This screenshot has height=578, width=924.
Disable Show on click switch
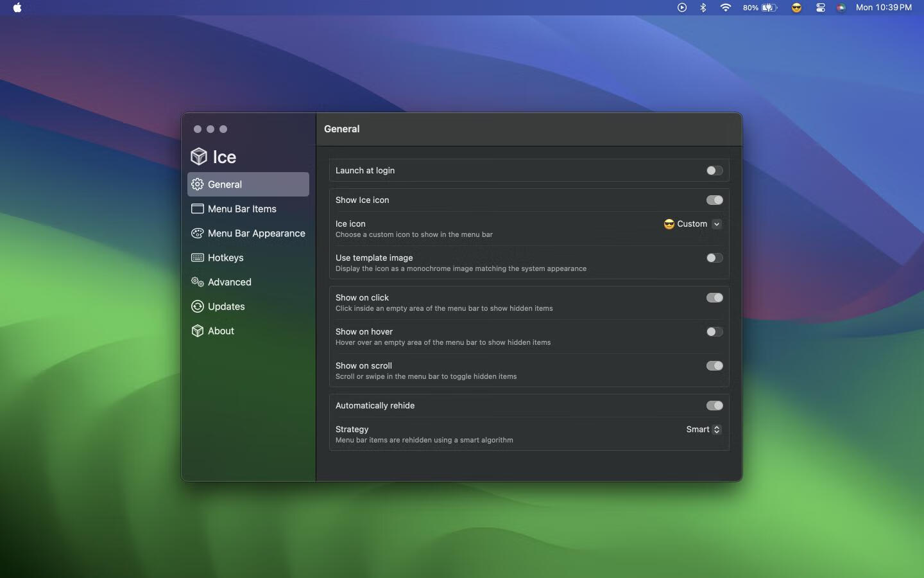pyautogui.click(x=714, y=297)
